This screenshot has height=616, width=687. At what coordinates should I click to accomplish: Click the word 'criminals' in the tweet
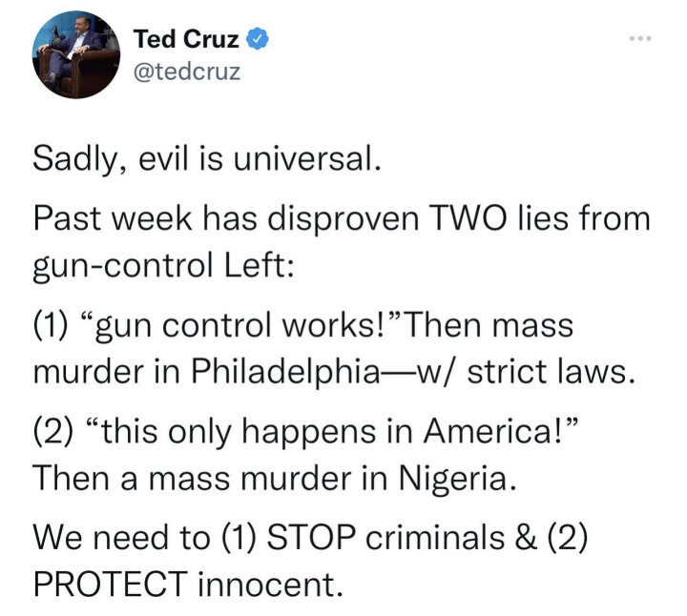pyautogui.click(x=435, y=538)
